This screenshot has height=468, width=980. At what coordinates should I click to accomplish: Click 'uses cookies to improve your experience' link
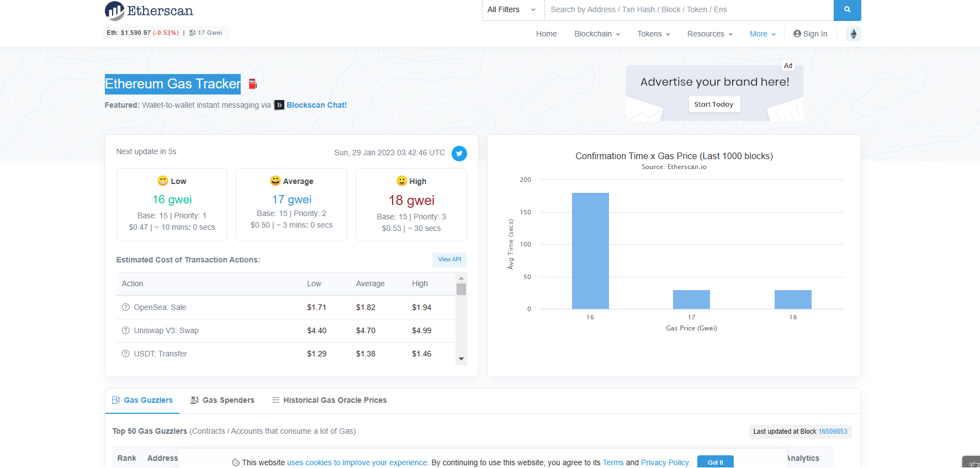click(357, 462)
